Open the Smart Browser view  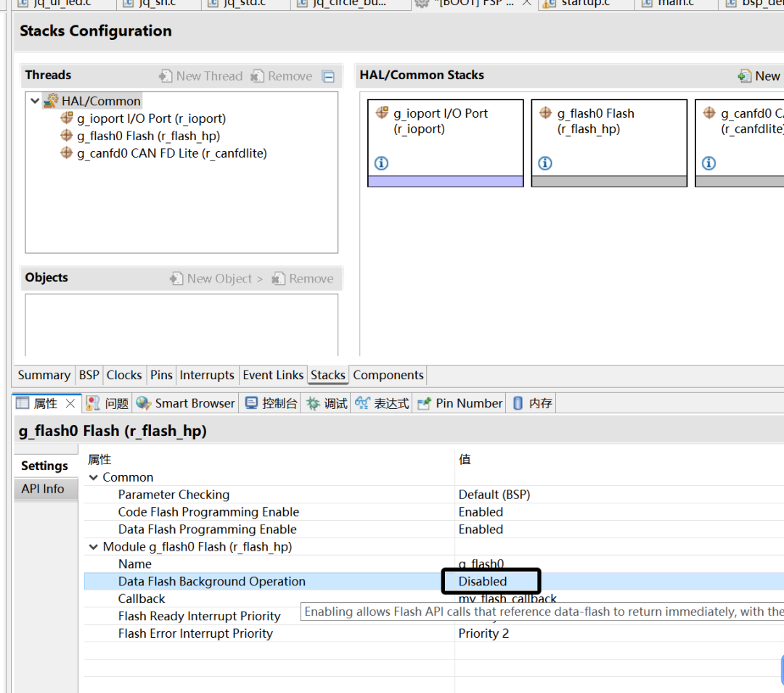tap(185, 403)
